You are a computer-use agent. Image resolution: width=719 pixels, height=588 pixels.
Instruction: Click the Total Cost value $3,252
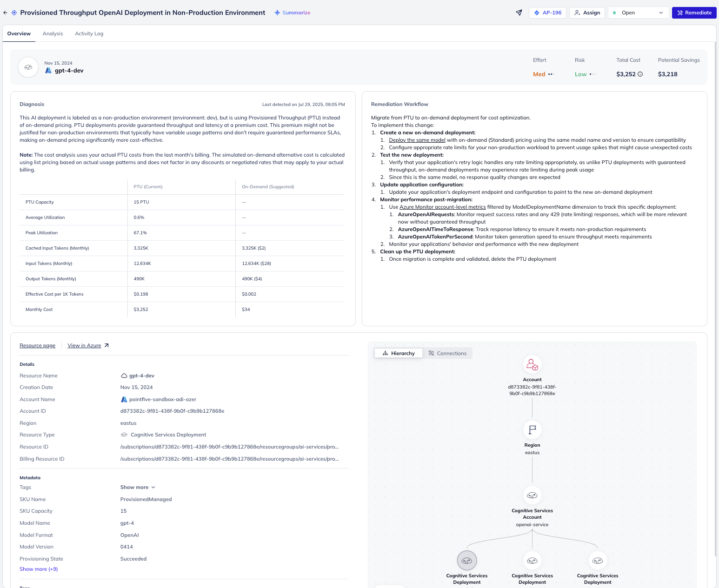coord(626,74)
